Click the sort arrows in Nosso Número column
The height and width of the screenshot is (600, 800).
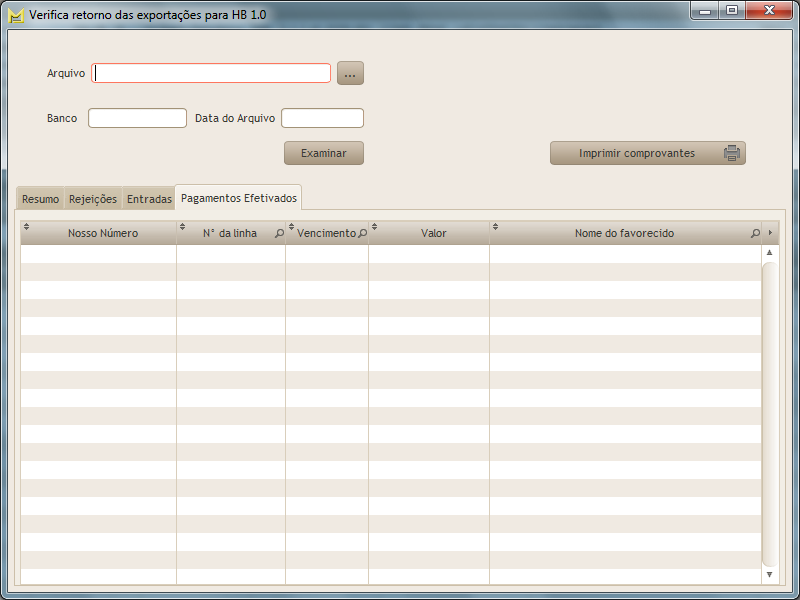[x=27, y=227]
